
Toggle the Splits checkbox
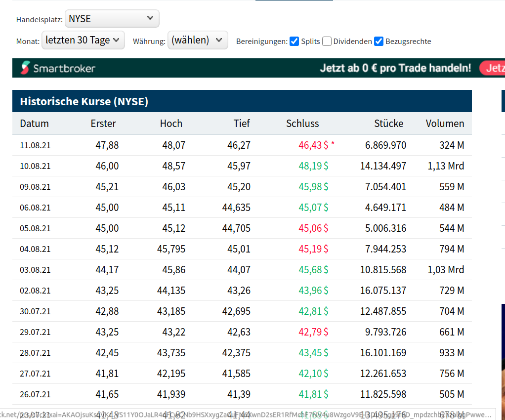(294, 42)
